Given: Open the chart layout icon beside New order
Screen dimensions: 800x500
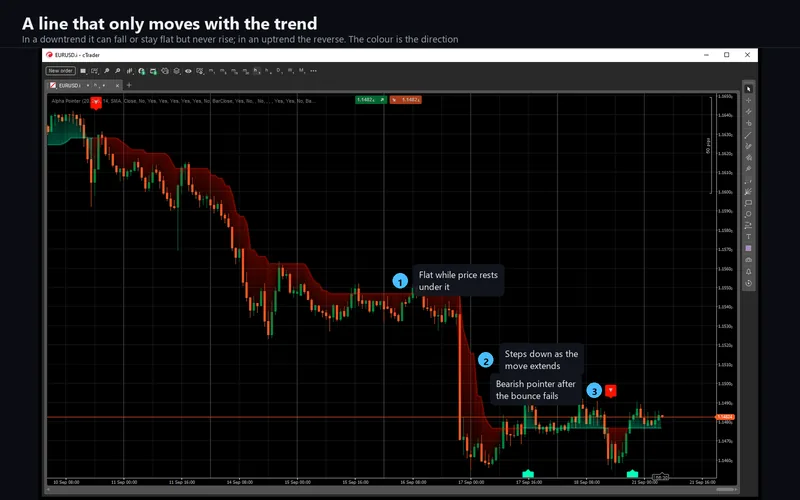Looking at the screenshot, I should point(83,71).
